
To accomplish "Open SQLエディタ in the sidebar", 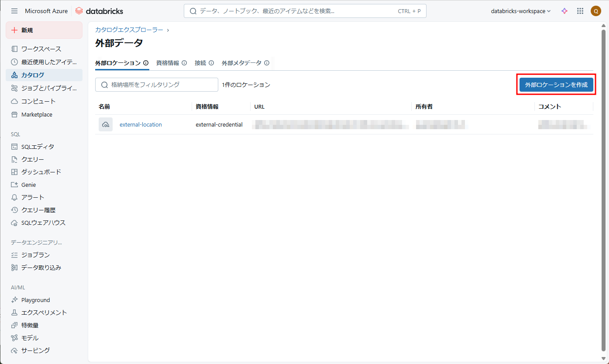I will pos(38,147).
